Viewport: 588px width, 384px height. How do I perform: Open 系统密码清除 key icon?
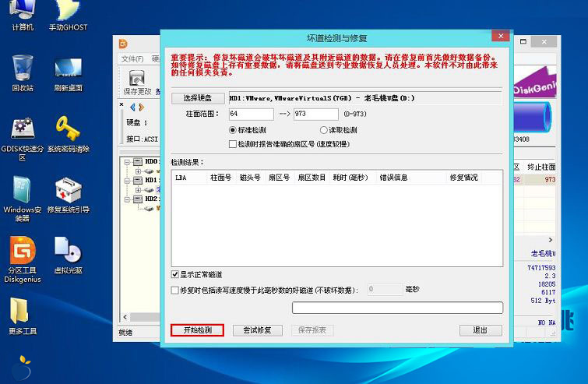(68, 134)
